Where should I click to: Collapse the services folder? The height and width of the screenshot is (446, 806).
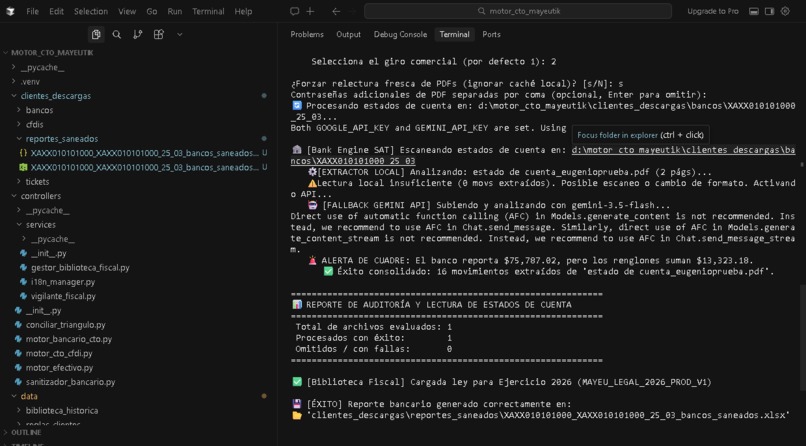[x=41, y=225]
